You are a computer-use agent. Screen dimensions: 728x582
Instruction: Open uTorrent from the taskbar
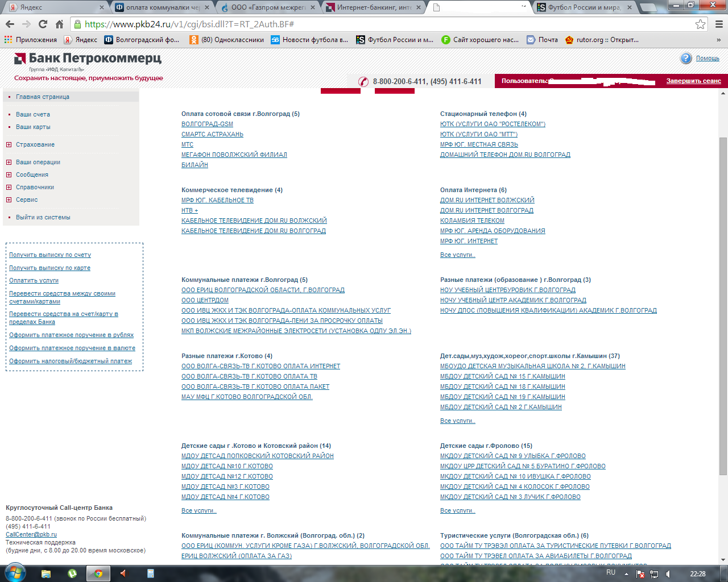pos(72,573)
